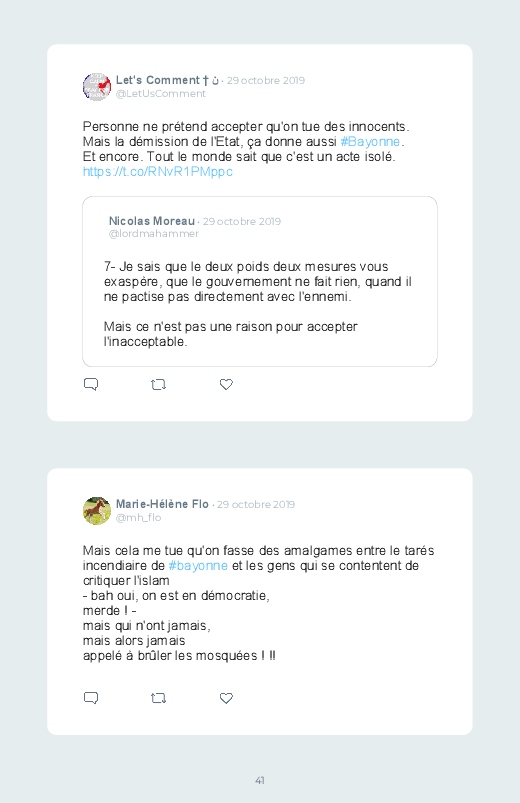Open Let's Comment profile avatar

pyautogui.click(x=97, y=87)
